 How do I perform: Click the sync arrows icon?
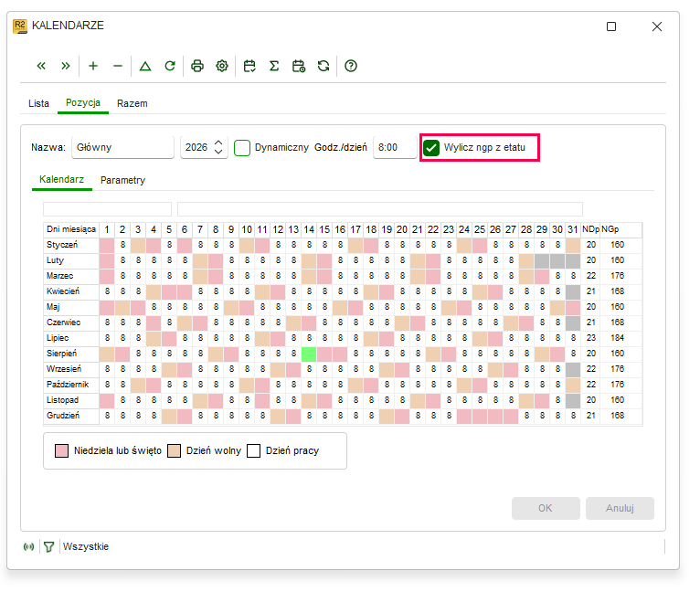click(323, 66)
